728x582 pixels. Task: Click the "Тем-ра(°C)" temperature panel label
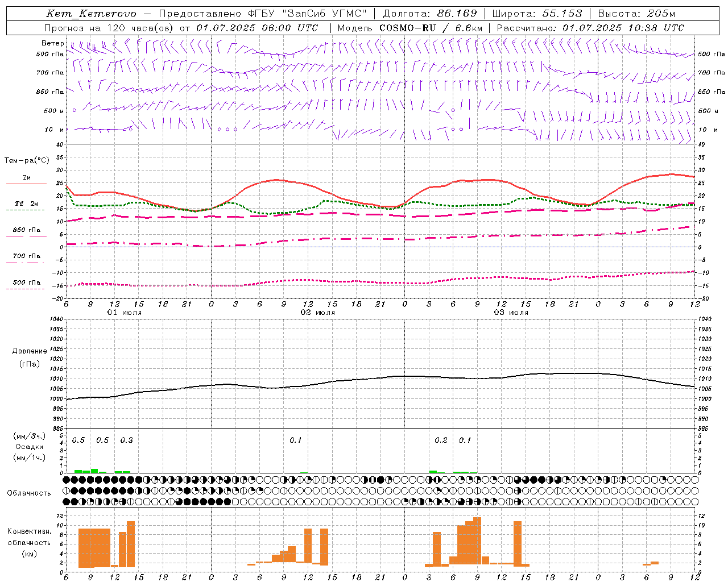pos(27,161)
